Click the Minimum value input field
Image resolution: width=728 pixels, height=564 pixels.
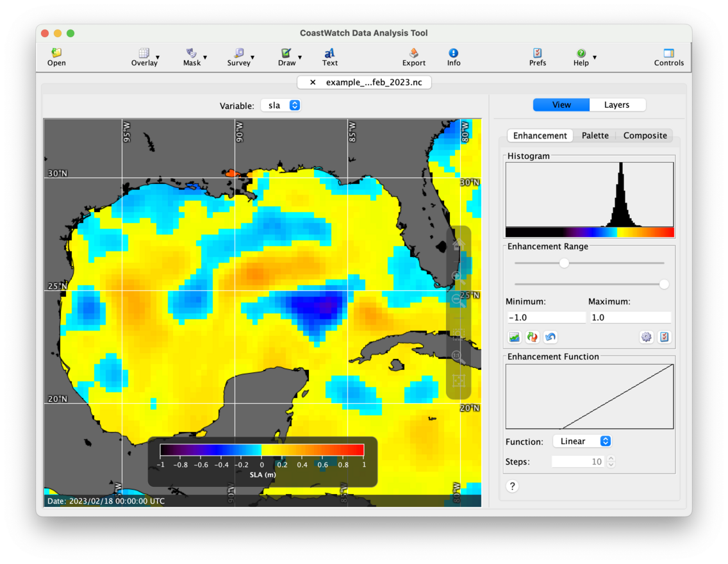pos(545,318)
